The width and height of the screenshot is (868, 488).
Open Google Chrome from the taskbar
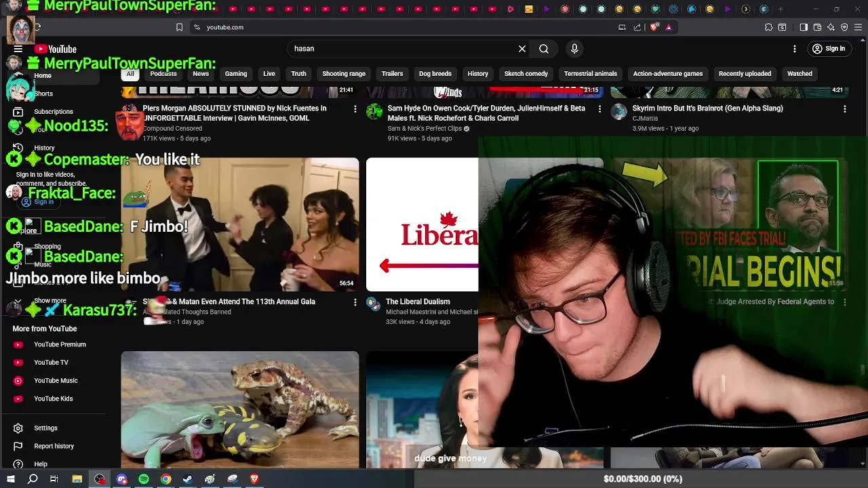(x=165, y=479)
